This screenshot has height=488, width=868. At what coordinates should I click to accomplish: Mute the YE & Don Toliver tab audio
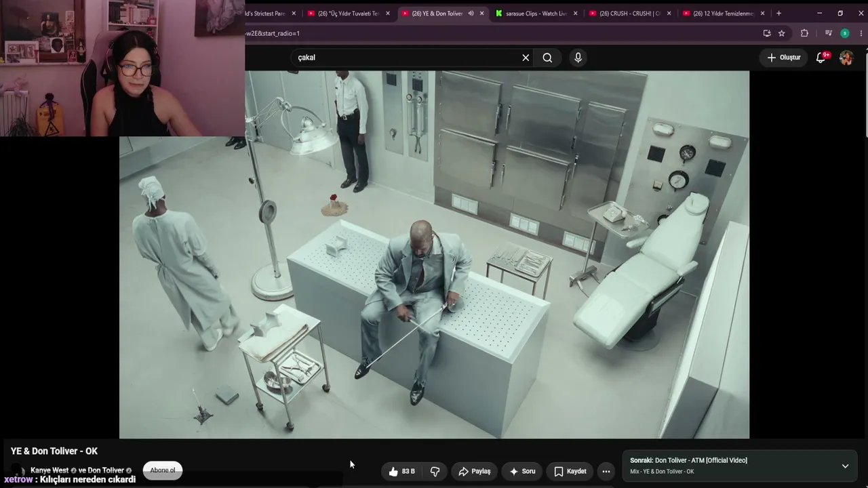coord(471,13)
